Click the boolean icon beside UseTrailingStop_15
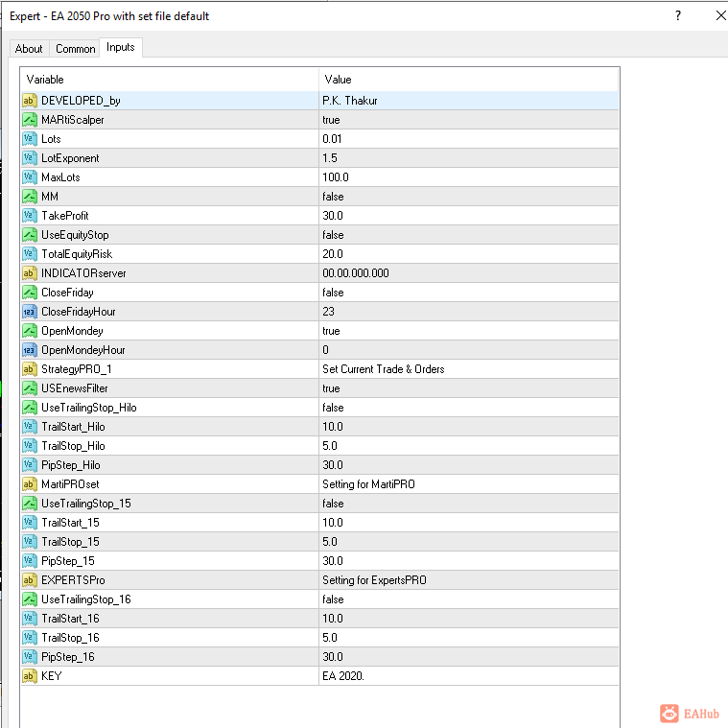The height and width of the screenshot is (728, 728). point(29,504)
